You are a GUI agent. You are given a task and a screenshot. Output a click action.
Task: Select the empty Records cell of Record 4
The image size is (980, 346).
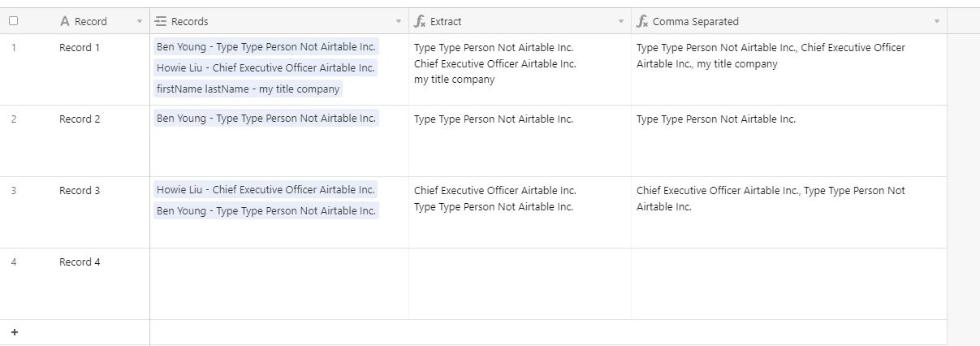pyautogui.click(x=279, y=283)
